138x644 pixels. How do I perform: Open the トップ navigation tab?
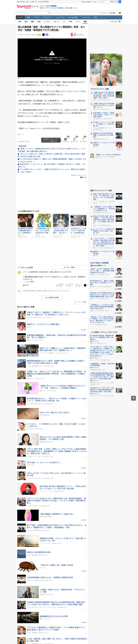tap(20, 17)
